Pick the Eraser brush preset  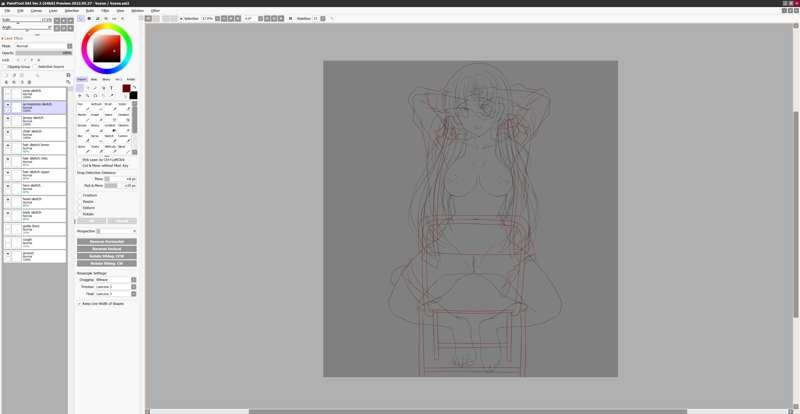pyautogui.click(x=97, y=117)
